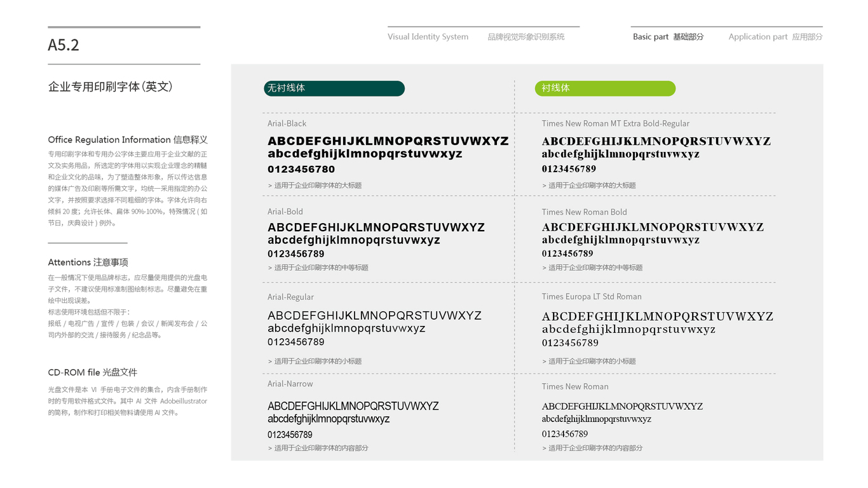The width and height of the screenshot is (868, 488).
Task: Open the Basic part 基础部分 section tab
Action: pyautogui.click(x=668, y=37)
